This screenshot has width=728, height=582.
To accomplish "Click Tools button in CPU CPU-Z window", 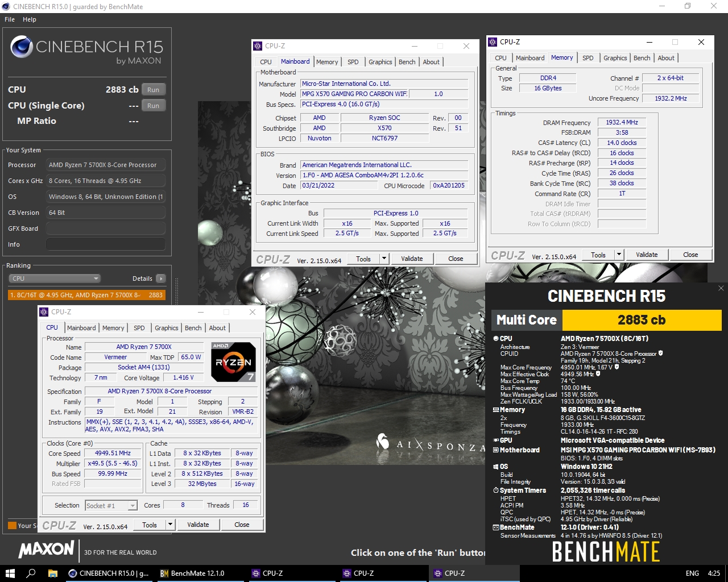I will (150, 525).
